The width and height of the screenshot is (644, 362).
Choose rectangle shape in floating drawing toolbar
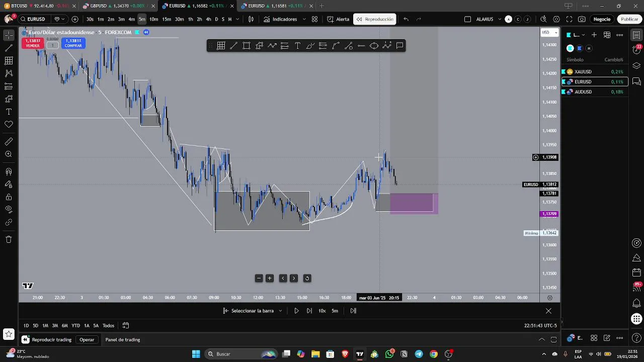coord(247,46)
